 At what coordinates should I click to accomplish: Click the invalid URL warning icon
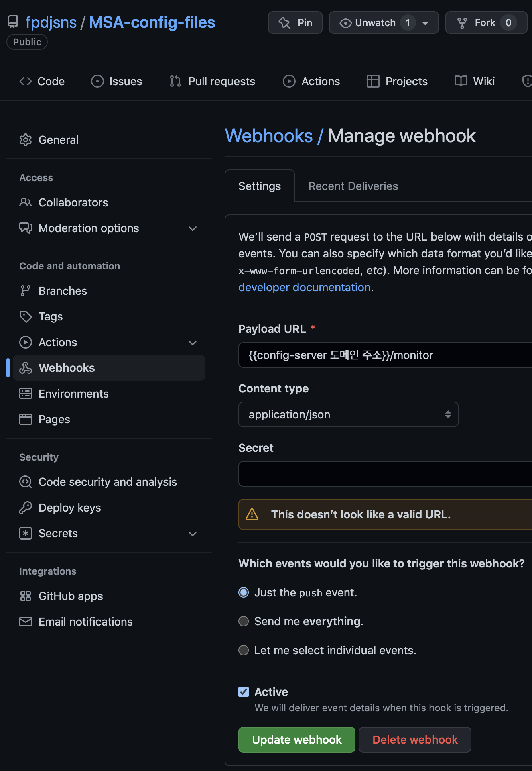pos(252,514)
